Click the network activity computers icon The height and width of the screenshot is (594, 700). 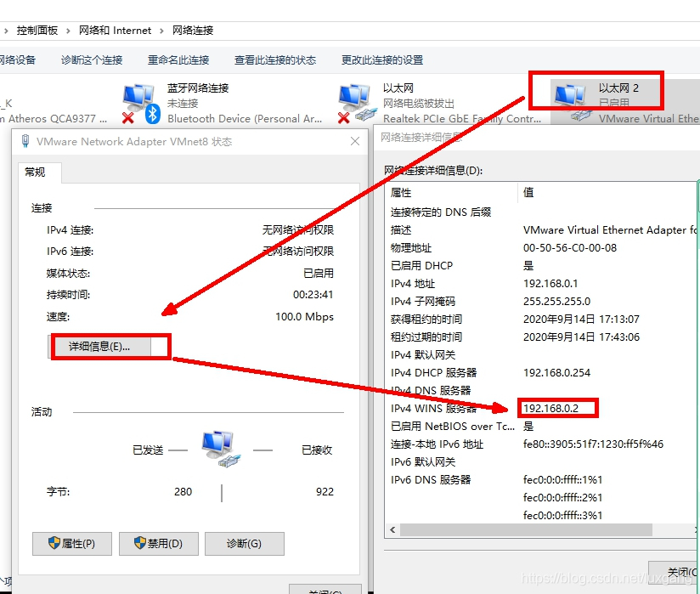(x=221, y=449)
